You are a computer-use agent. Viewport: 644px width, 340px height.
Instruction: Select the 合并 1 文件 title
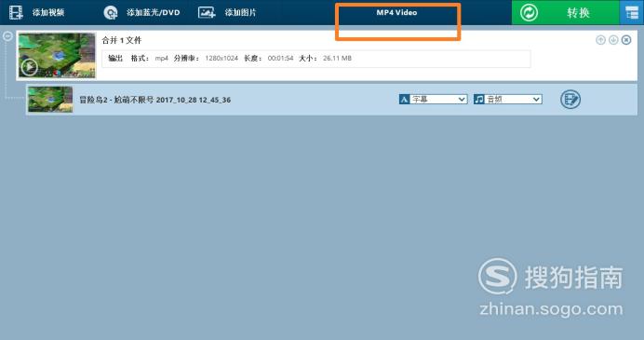pos(122,40)
